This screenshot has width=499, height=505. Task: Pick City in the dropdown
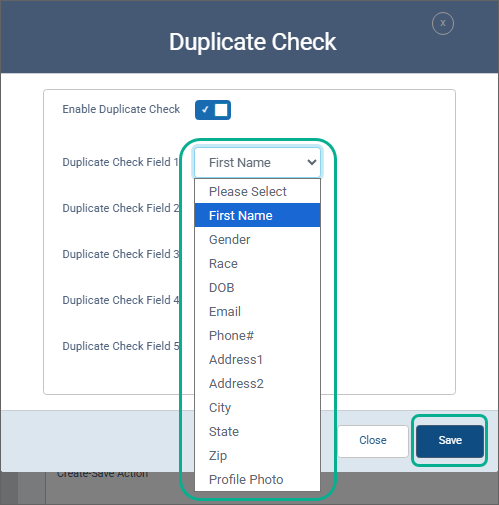point(257,407)
